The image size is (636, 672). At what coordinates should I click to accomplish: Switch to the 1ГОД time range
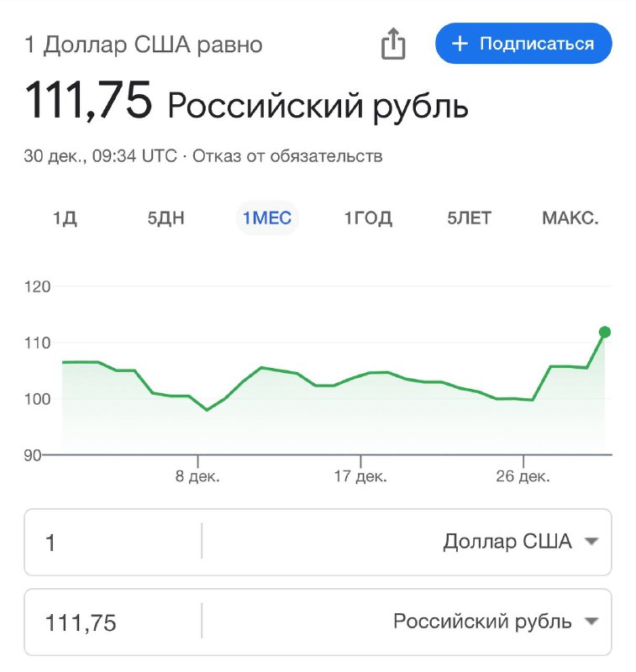click(368, 218)
